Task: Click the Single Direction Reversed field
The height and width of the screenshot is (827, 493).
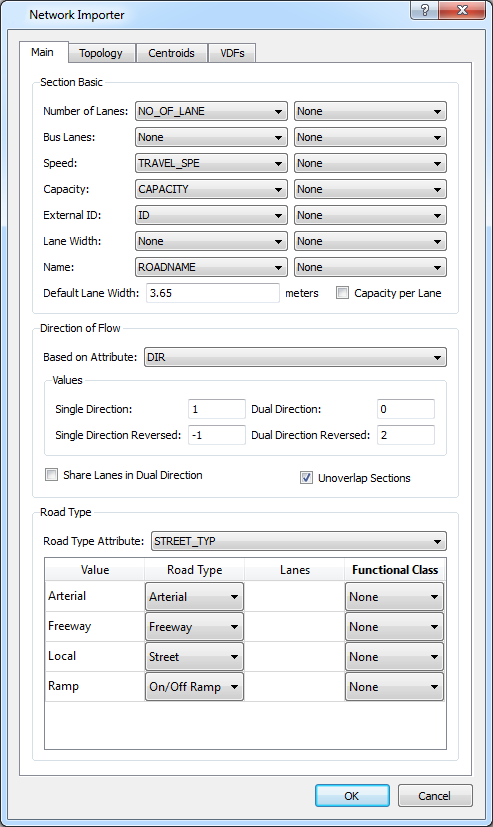Action: (x=217, y=435)
